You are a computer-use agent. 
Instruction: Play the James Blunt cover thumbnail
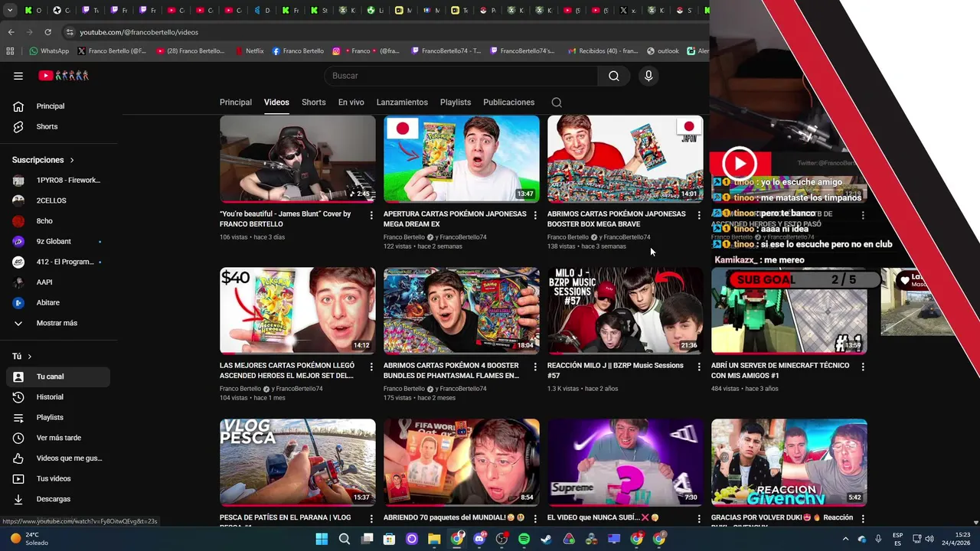click(x=298, y=158)
